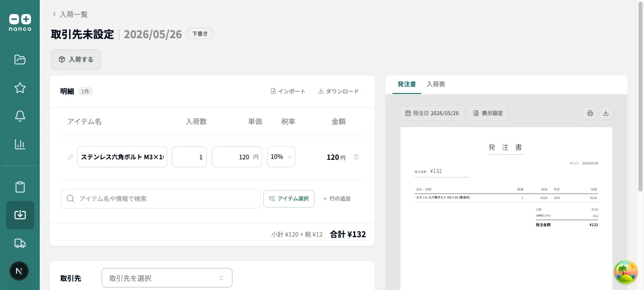Click the nanco logo

(20, 23)
